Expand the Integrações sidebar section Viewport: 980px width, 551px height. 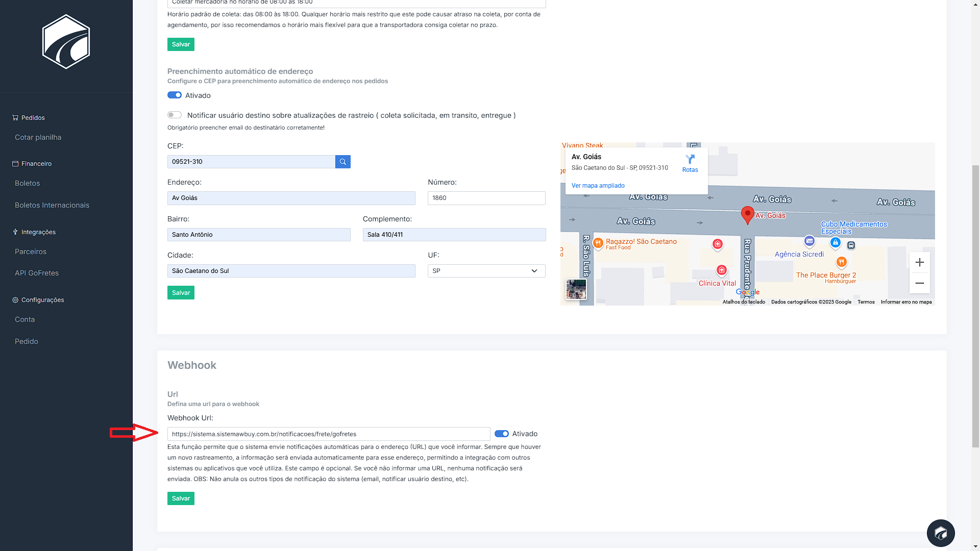tap(38, 232)
